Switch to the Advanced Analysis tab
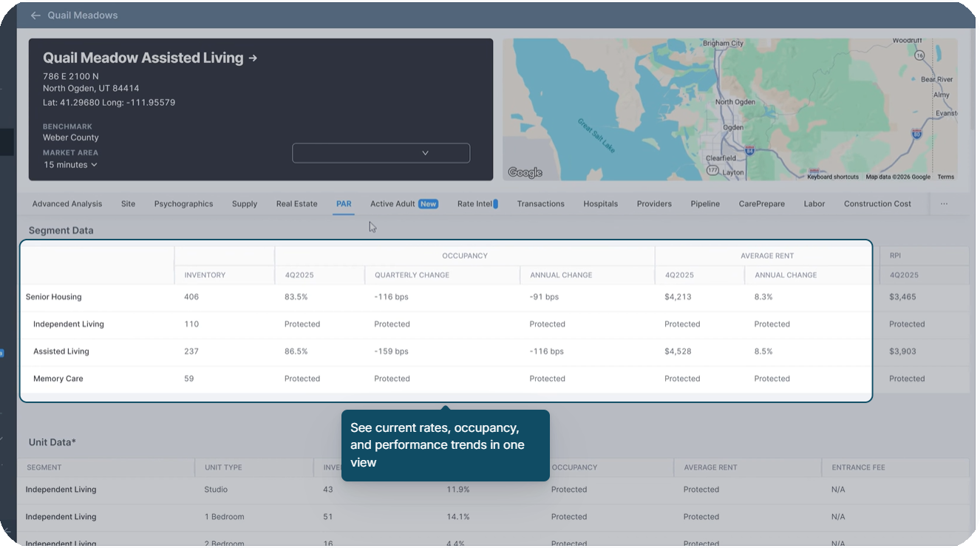 click(67, 204)
